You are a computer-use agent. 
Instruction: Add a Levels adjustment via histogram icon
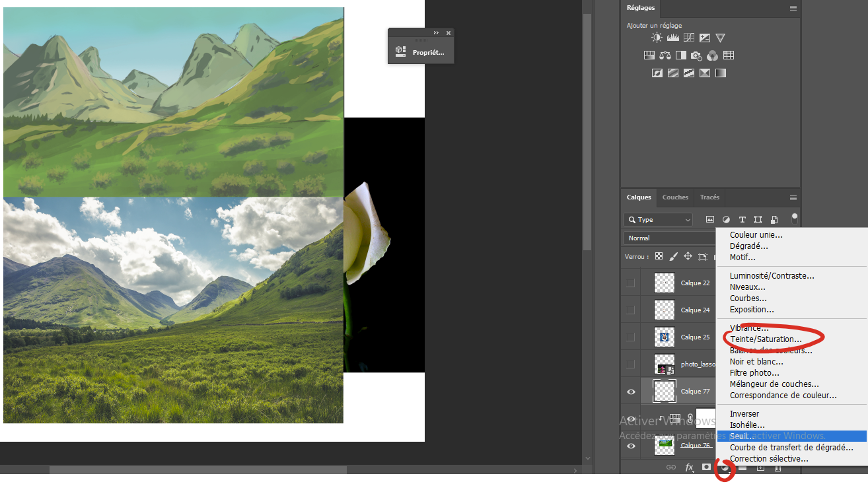[x=673, y=38]
